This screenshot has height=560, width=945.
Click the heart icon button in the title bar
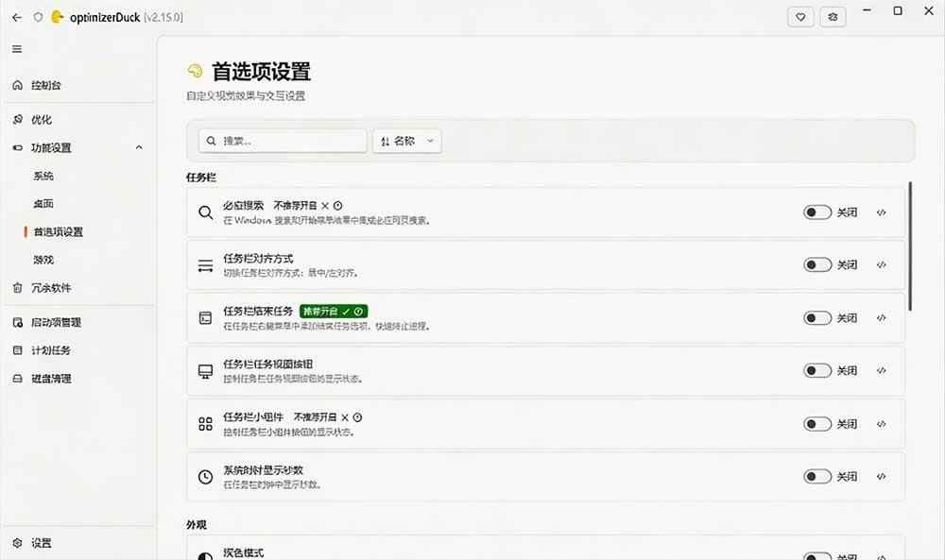pos(800,17)
